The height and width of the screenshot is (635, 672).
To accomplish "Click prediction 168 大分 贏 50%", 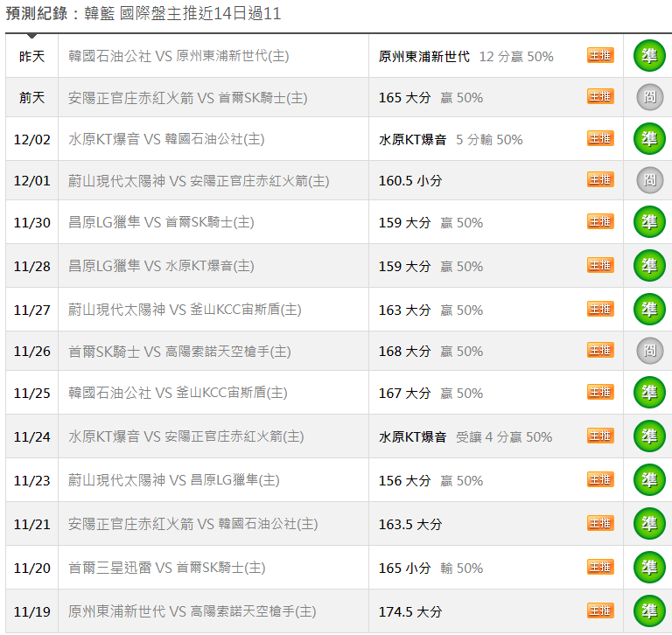I will [x=430, y=352].
